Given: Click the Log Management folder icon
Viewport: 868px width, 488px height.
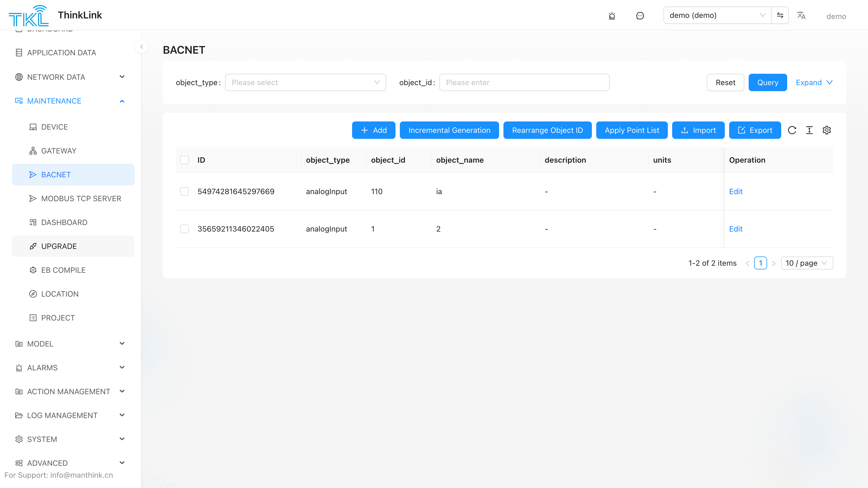Looking at the screenshot, I should tap(19, 415).
